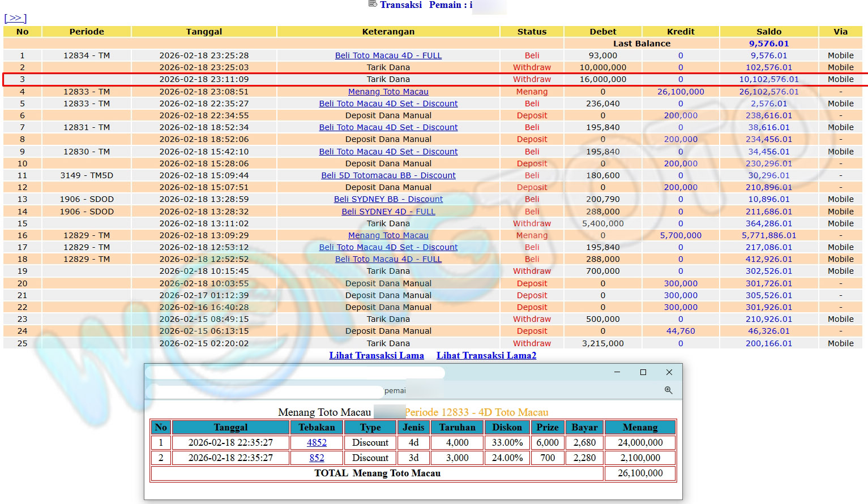Open Beli SYDNEY BB - Discount link
Viewport: 868px width, 504px height.
pos(388,199)
